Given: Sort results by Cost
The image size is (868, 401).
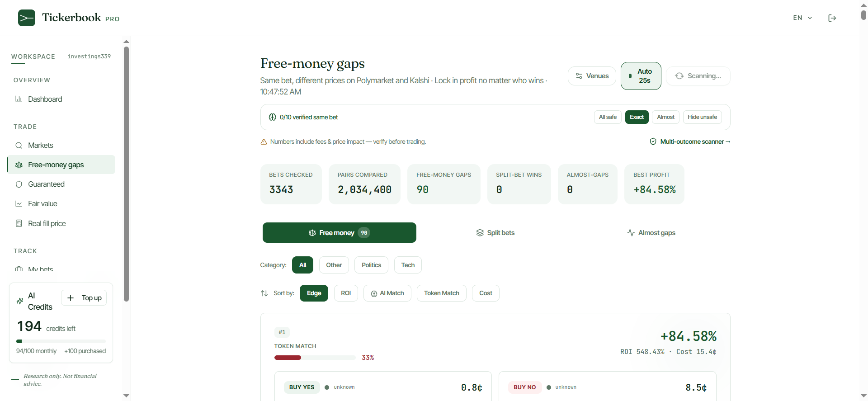Looking at the screenshot, I should (486, 293).
